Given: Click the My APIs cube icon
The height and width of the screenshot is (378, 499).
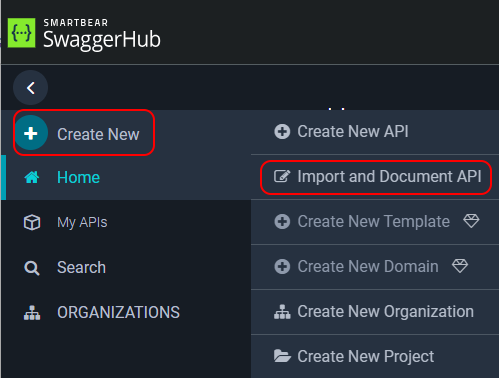Looking at the screenshot, I should click(32, 223).
